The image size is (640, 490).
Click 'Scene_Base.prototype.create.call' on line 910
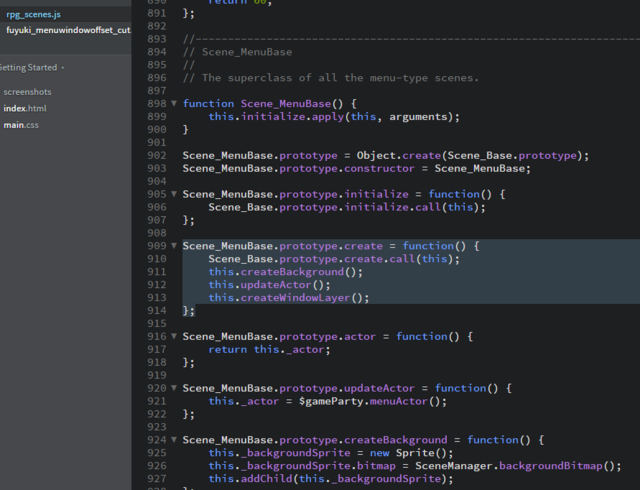(311, 259)
